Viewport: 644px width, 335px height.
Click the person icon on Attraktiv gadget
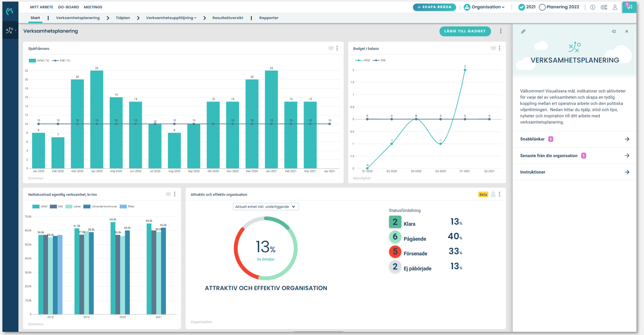(x=493, y=194)
